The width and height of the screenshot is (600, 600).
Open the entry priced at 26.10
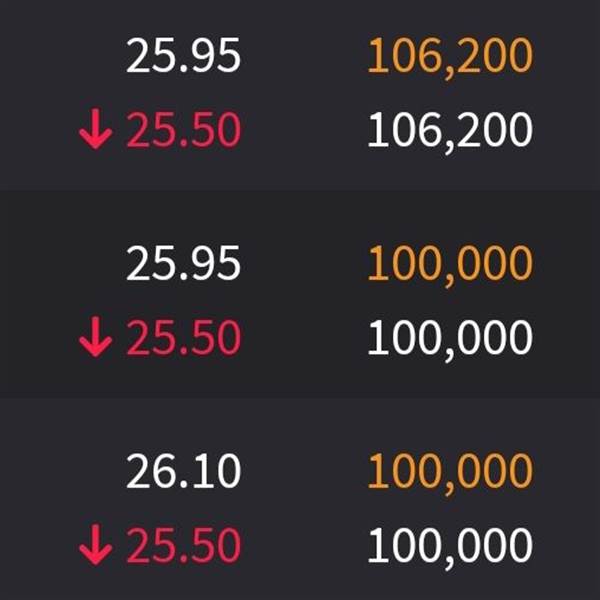click(300, 509)
